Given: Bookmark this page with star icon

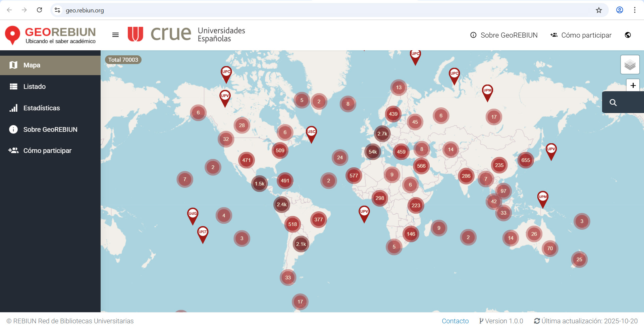Looking at the screenshot, I should coord(599,10).
